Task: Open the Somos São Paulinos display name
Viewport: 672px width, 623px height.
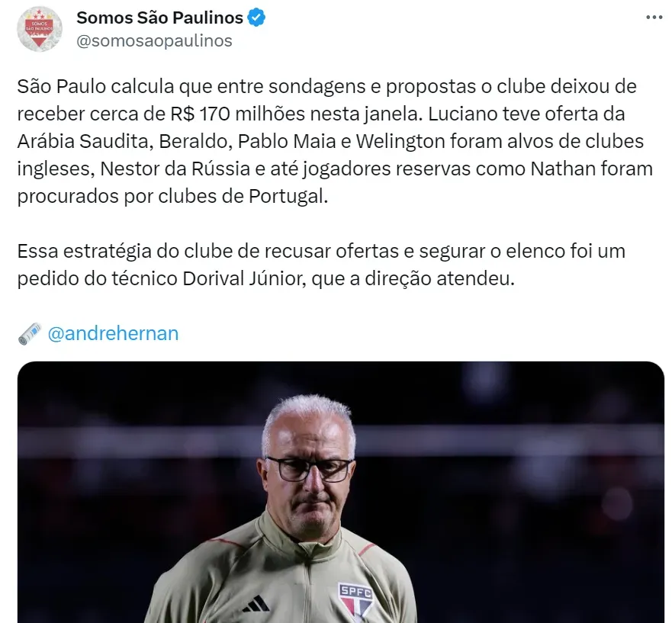Action: [160, 18]
